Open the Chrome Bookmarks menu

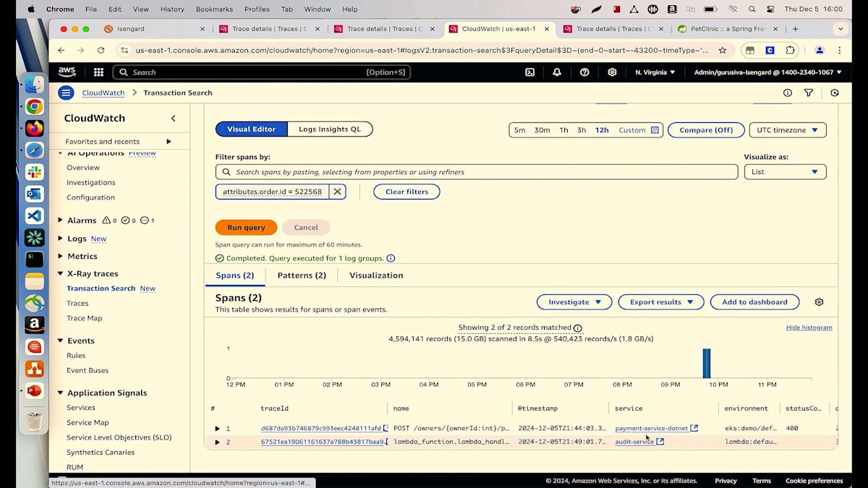tap(214, 9)
